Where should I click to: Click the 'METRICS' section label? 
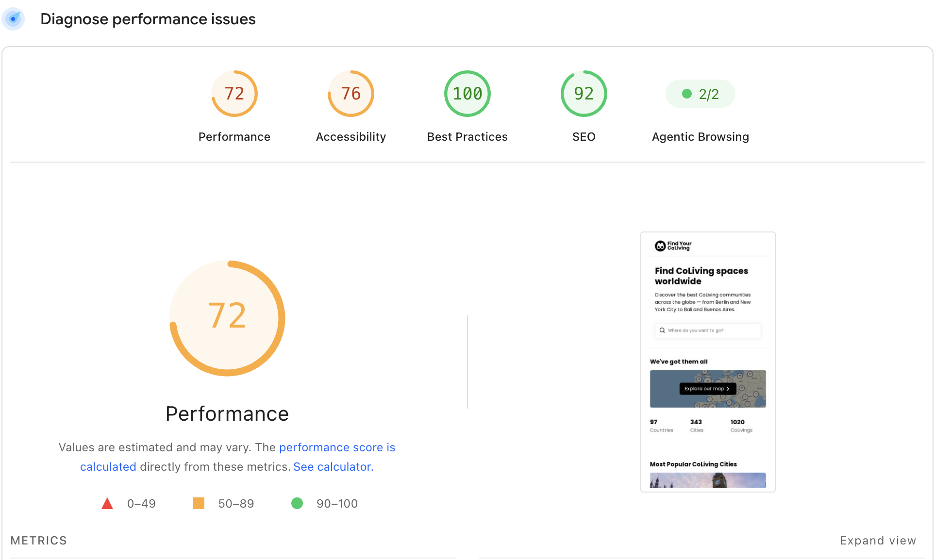tap(39, 541)
